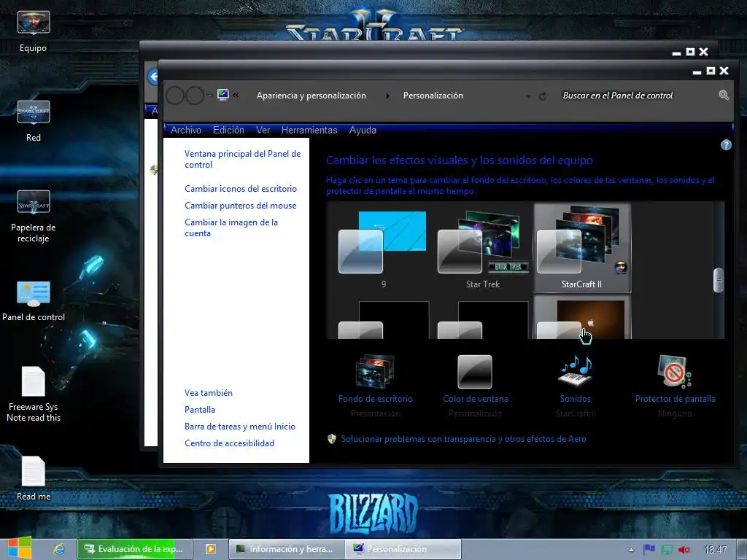The width and height of the screenshot is (747, 560).
Task: Click the Windows Start button
Action: (x=19, y=548)
